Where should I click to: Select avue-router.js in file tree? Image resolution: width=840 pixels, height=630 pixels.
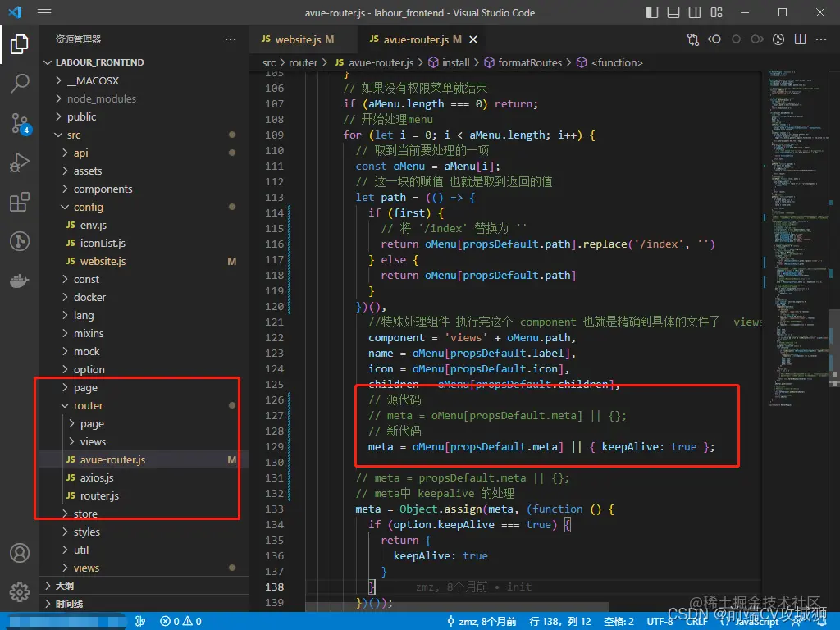click(x=144, y=459)
